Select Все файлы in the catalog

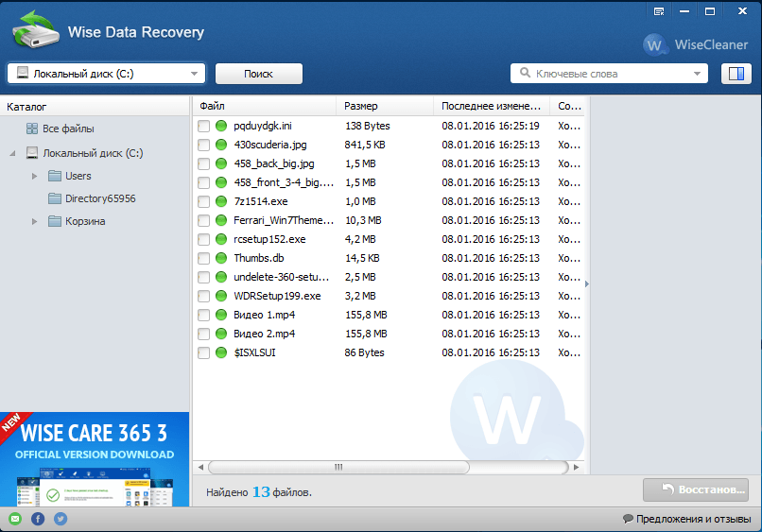67,129
